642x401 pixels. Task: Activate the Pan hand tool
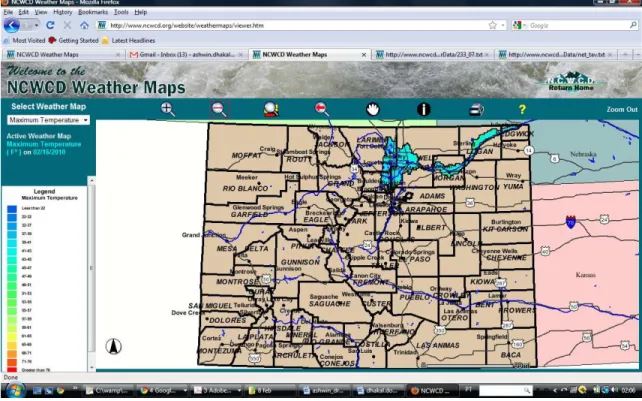pos(373,109)
